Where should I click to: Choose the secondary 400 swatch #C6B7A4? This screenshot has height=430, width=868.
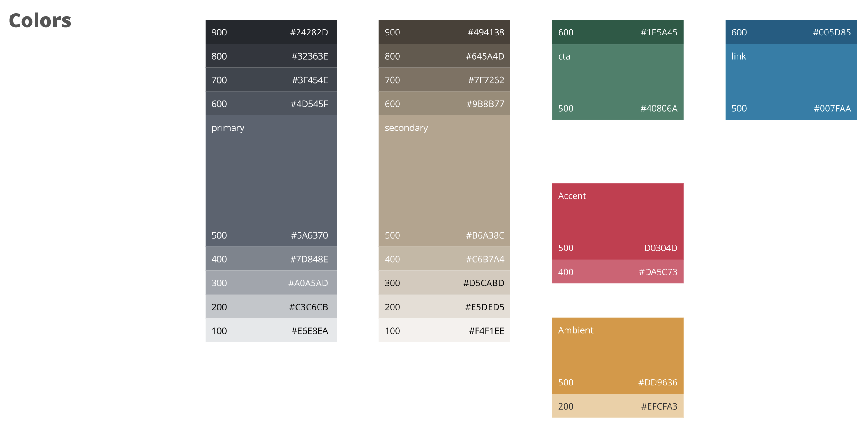[444, 259]
